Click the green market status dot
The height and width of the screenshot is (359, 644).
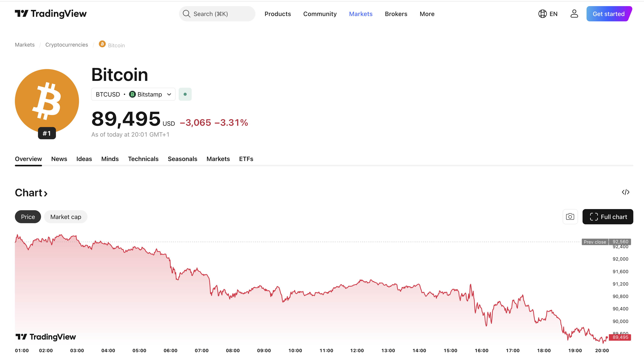pos(185,94)
